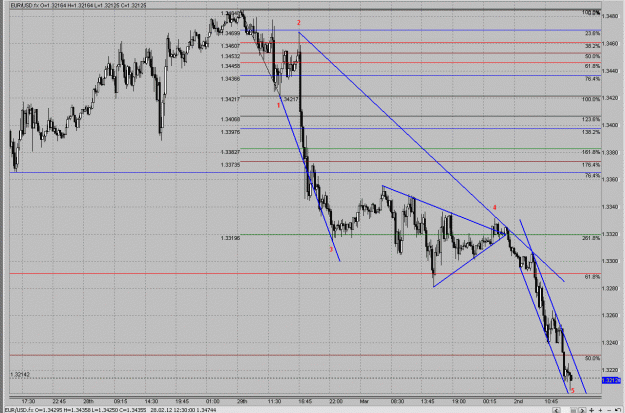
Task: Select the 1.33735 price label
Action: coord(230,164)
